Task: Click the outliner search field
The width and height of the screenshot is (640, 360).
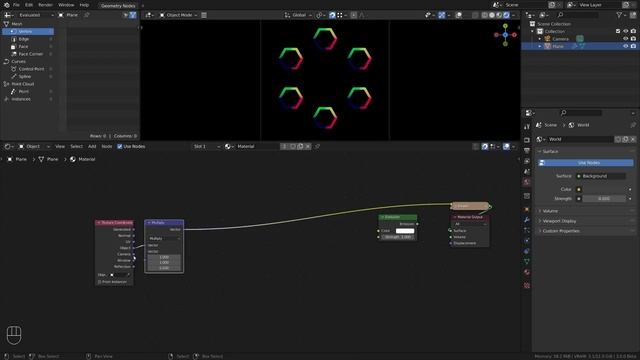Action: [x=578, y=15]
